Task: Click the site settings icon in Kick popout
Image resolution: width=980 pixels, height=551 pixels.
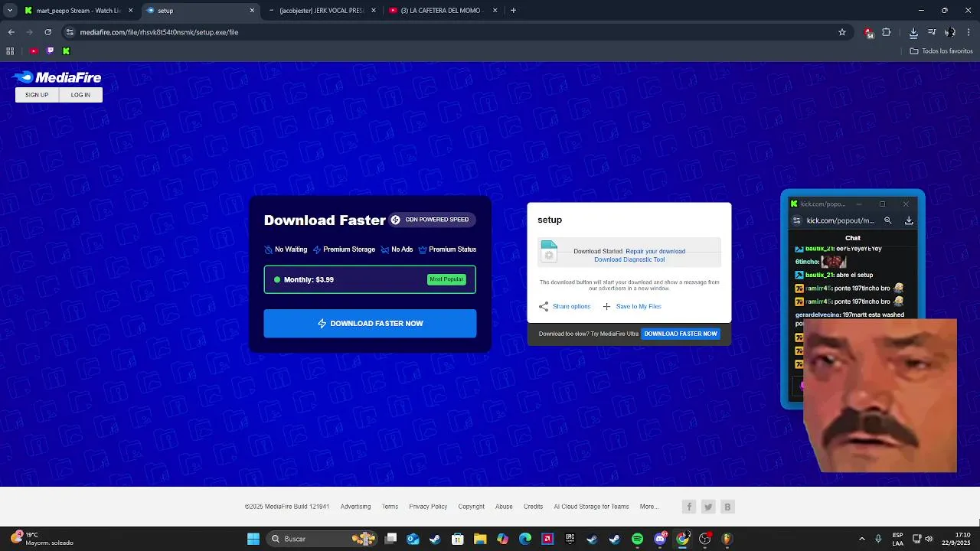Action: coord(796,220)
